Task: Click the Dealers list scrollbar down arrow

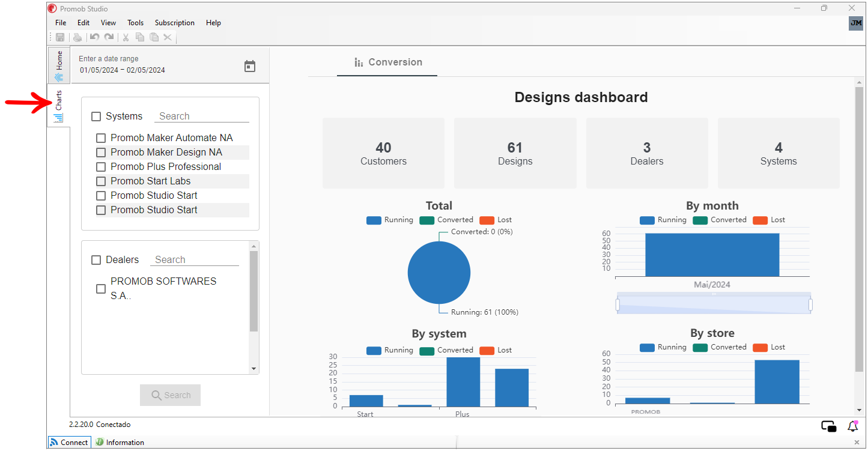Action: 253,369
